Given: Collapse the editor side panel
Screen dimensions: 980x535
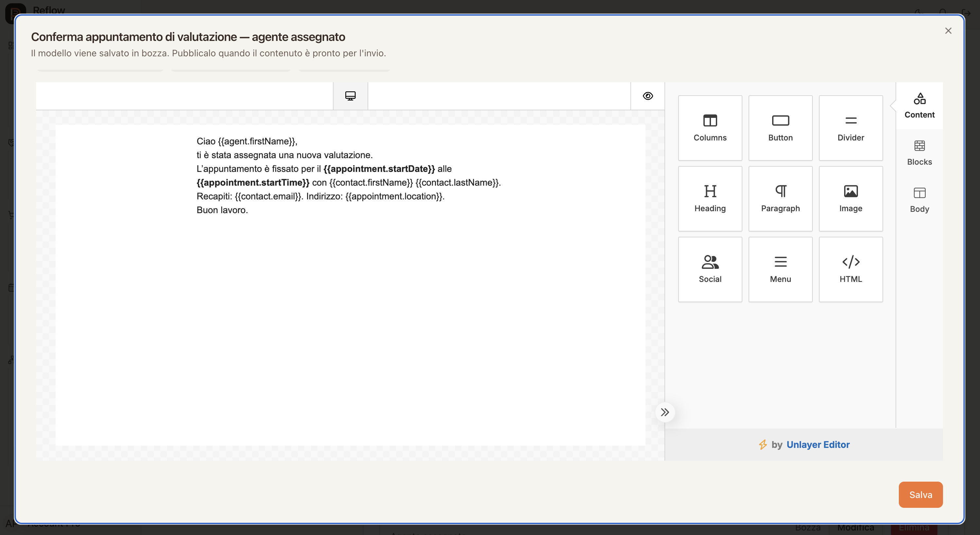Looking at the screenshot, I should 664,412.
